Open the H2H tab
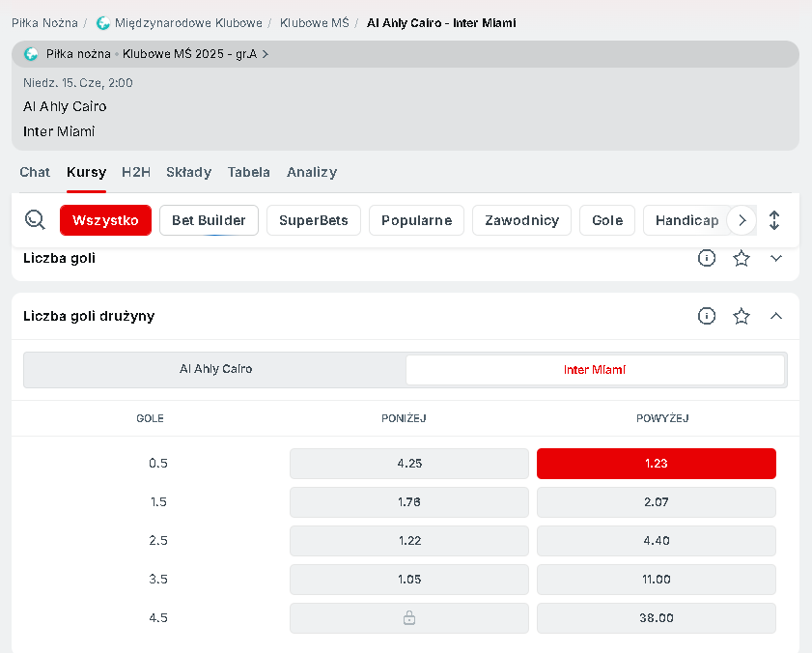Image resolution: width=812 pixels, height=653 pixels. [136, 172]
